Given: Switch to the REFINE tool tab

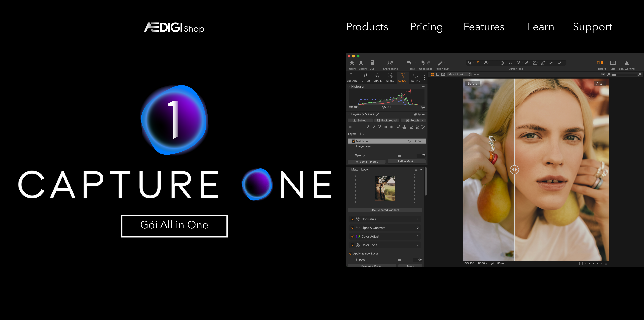Looking at the screenshot, I should pyautogui.click(x=416, y=78).
